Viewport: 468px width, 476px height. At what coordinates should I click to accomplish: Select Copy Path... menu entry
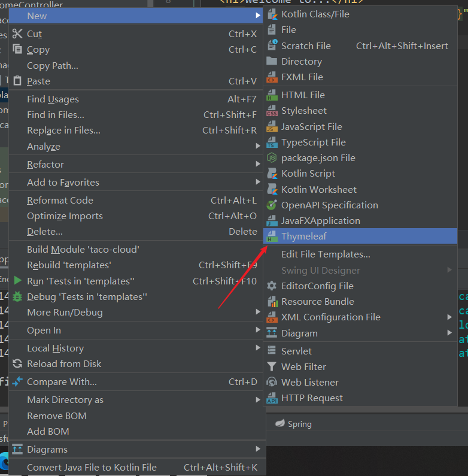point(136,66)
